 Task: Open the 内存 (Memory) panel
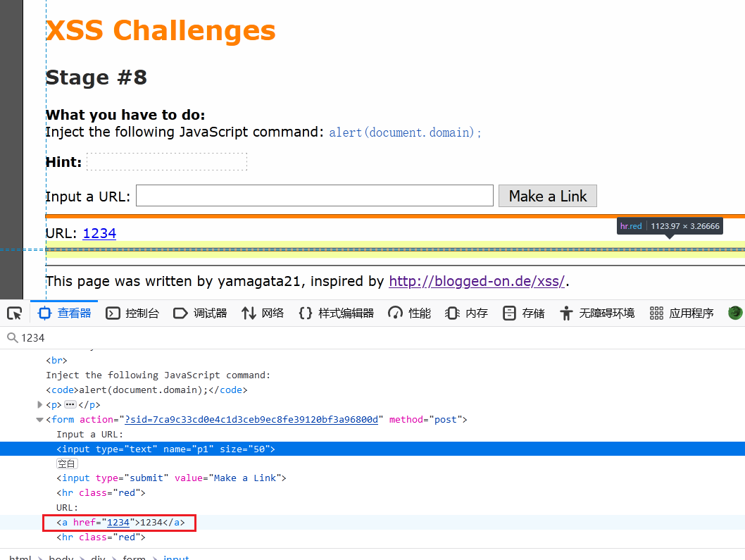pyautogui.click(x=466, y=313)
